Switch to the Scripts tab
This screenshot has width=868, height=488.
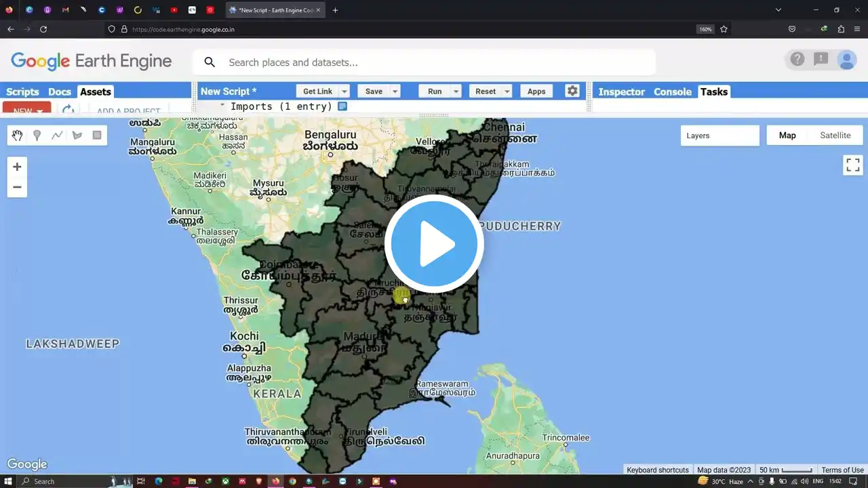[22, 91]
